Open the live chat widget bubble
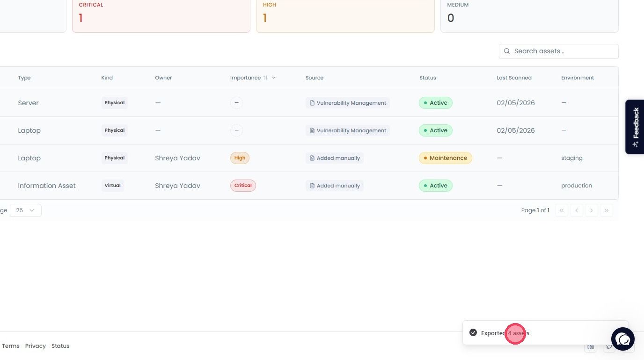Image resolution: width=644 pixels, height=360 pixels. point(622,339)
